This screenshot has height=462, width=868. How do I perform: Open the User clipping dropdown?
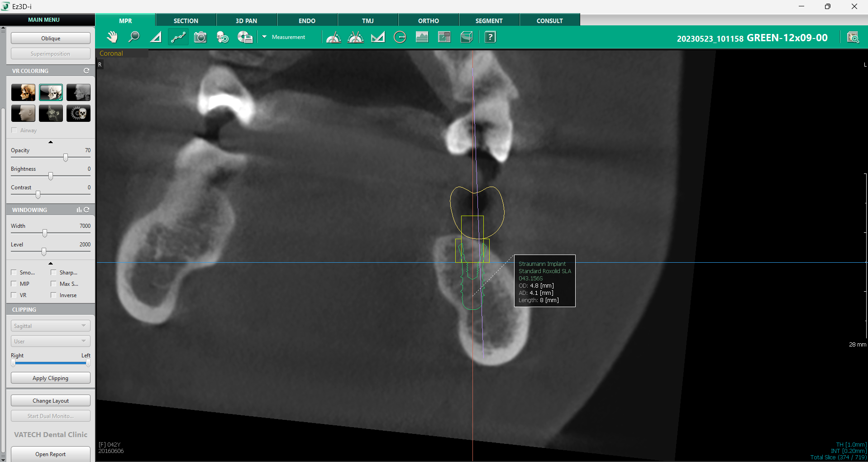pyautogui.click(x=50, y=342)
